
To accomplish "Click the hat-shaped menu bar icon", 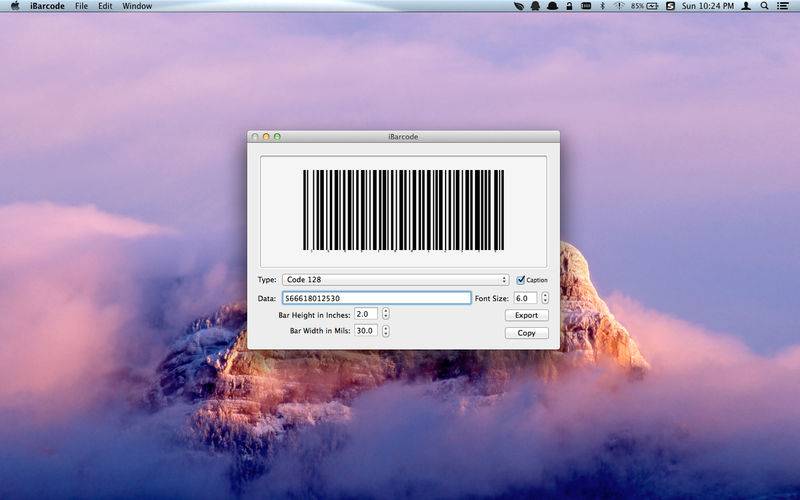I will 552,6.
